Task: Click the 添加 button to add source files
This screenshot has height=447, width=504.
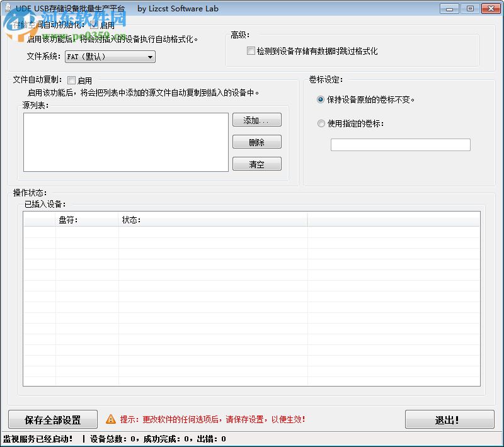Action: coord(256,120)
